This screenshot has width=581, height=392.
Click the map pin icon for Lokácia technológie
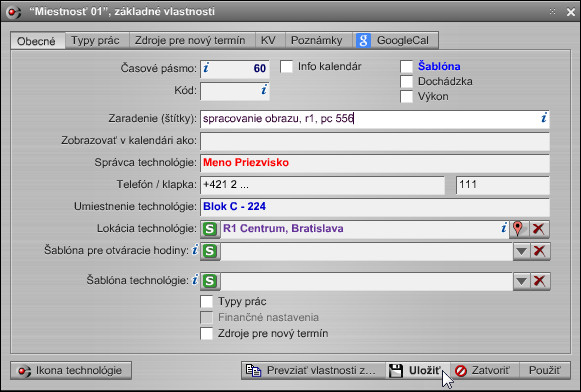[x=518, y=229]
